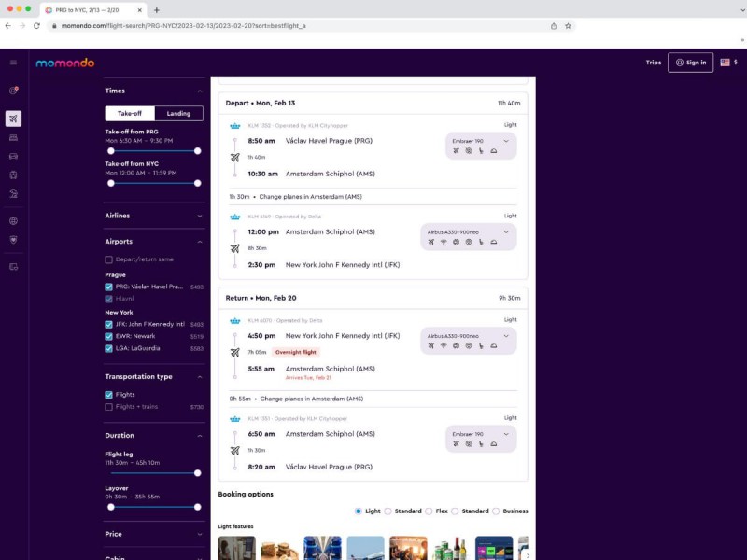Click the KLM logo on flight KLM 1352
Viewport: 747px width, 560px height.
pos(235,126)
